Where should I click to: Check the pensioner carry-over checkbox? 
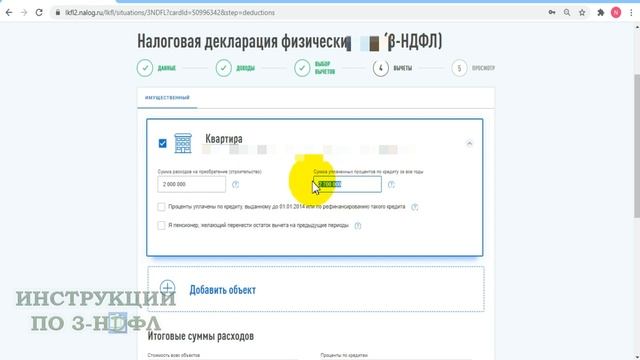pos(161,225)
